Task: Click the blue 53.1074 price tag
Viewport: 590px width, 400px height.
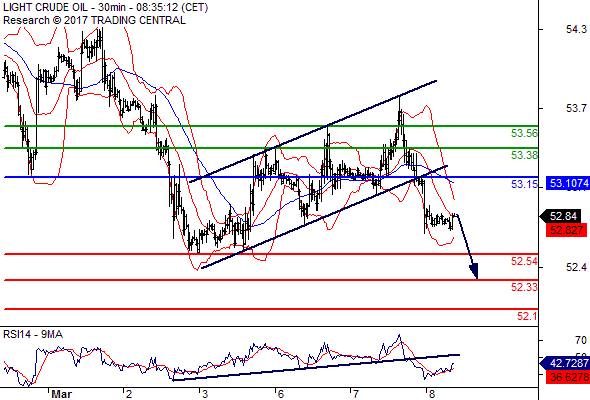Action: (567, 183)
